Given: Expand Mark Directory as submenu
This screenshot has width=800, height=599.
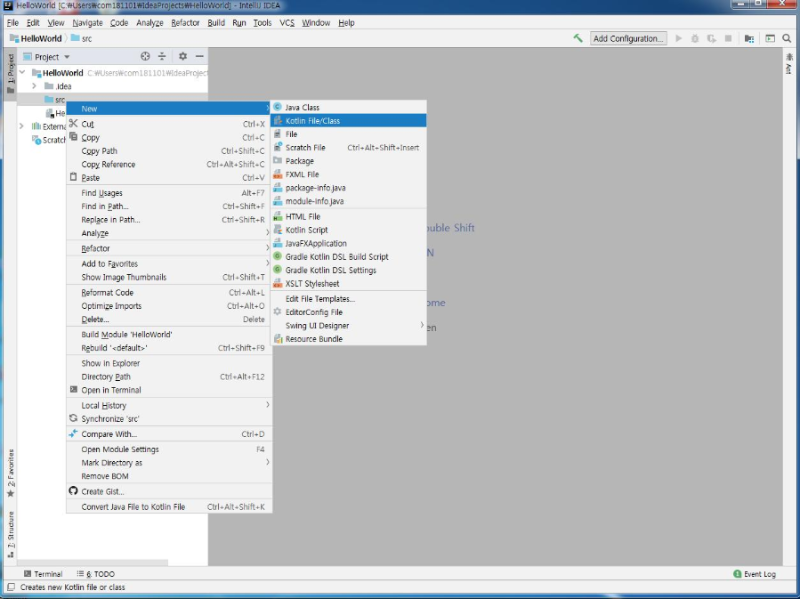Looking at the screenshot, I should pos(169,463).
